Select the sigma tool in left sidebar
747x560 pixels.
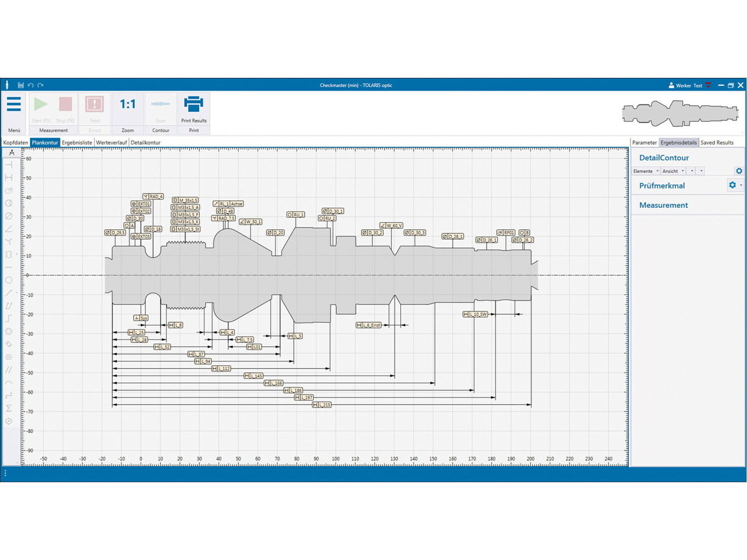click(x=9, y=408)
